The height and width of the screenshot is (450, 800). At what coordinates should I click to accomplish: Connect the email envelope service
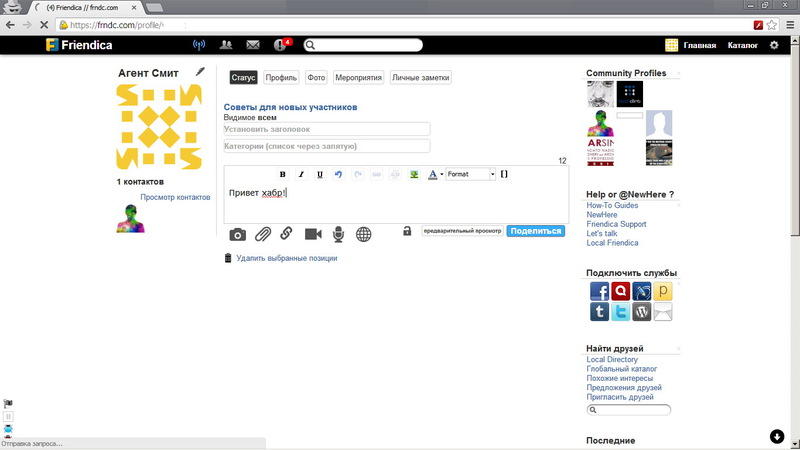pyautogui.click(x=663, y=312)
